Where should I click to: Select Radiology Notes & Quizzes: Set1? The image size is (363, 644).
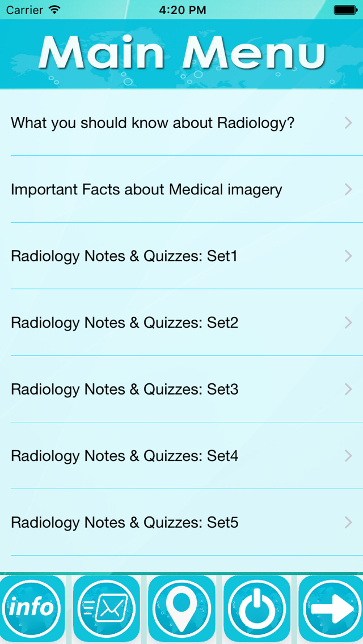(x=181, y=256)
